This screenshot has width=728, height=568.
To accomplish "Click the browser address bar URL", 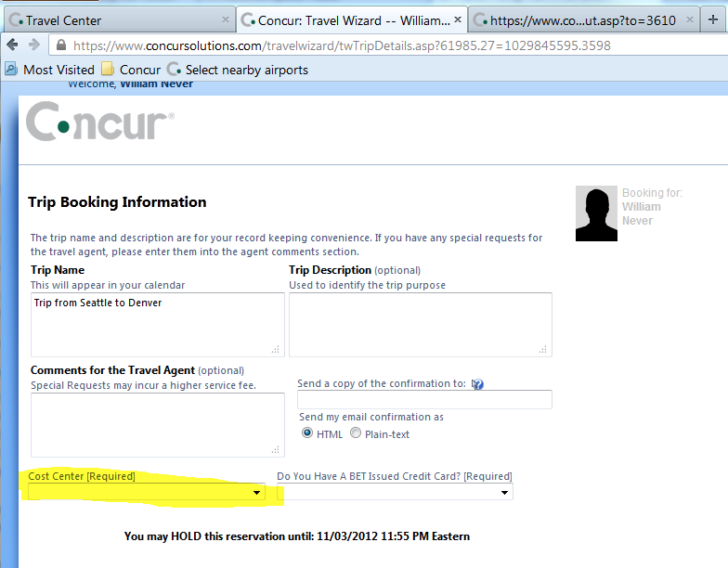I will click(342, 45).
